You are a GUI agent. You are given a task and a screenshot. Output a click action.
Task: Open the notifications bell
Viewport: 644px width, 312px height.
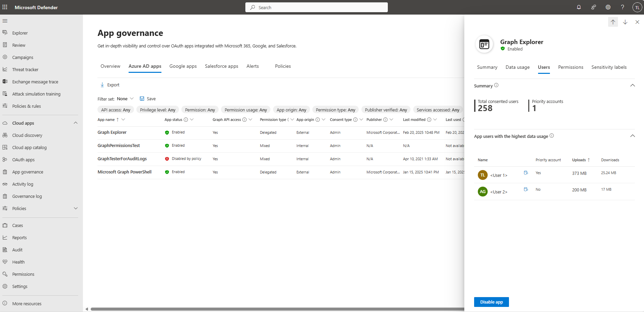(578, 7)
